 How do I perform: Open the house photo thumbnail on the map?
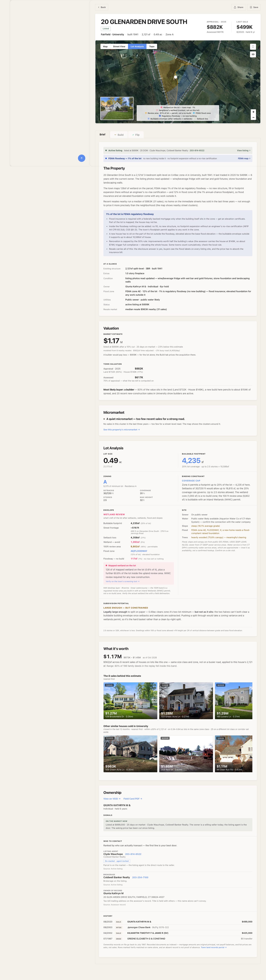[x=117, y=108]
